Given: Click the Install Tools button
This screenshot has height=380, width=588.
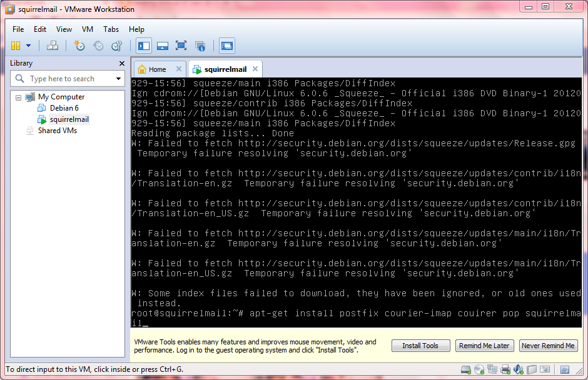Looking at the screenshot, I should [x=420, y=346].
